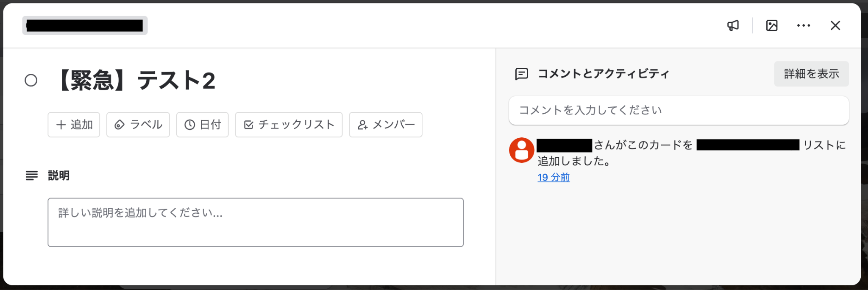868x290 pixels.
Task: Toggle the 詳細を表示 activity details button
Action: click(811, 74)
